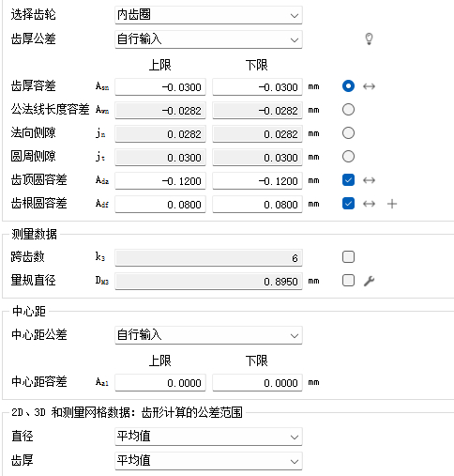454x476 pixels.
Task: Click the double-arrow icon in 齿厚容差 row
Action: point(369,86)
